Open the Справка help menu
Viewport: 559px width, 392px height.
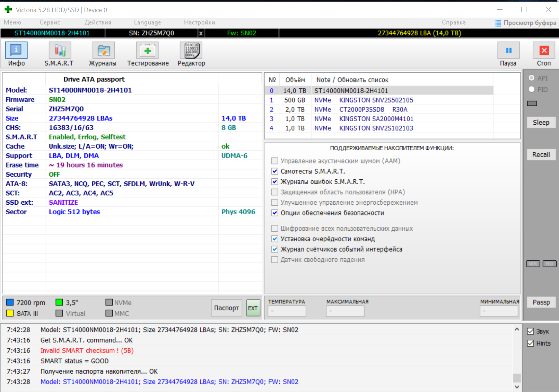click(454, 22)
